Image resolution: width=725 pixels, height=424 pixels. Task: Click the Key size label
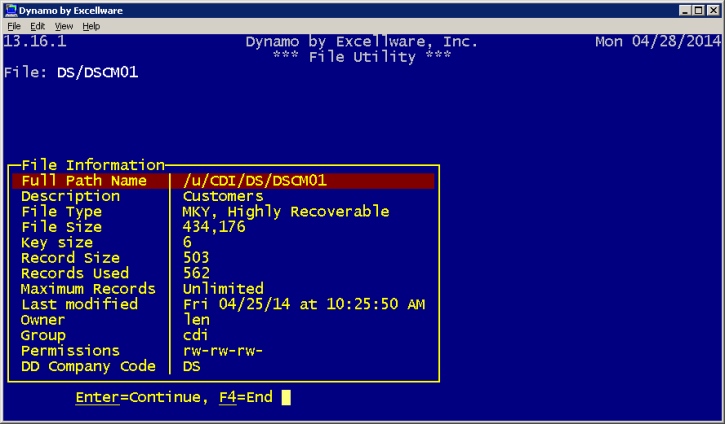[57, 243]
